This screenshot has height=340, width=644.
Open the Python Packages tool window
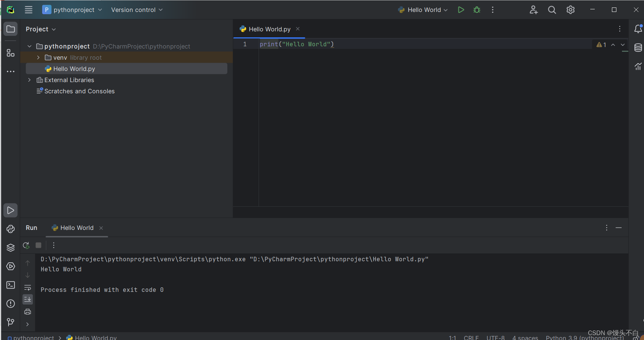pos(10,247)
